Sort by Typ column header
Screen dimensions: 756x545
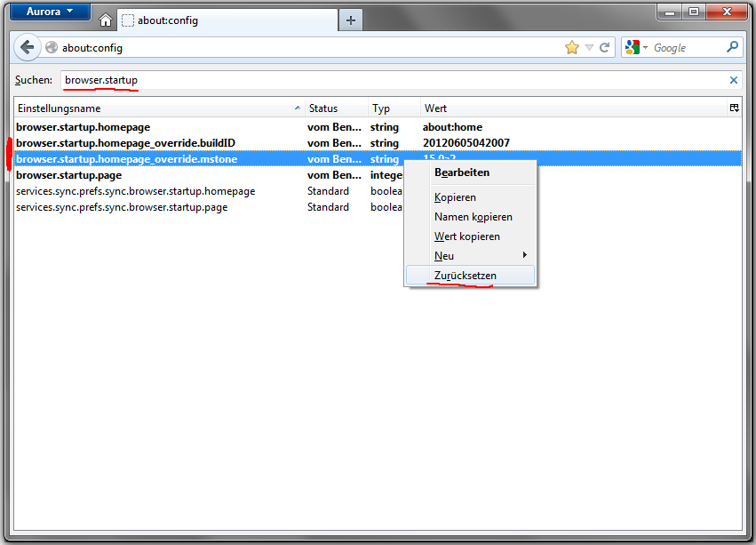(x=394, y=108)
